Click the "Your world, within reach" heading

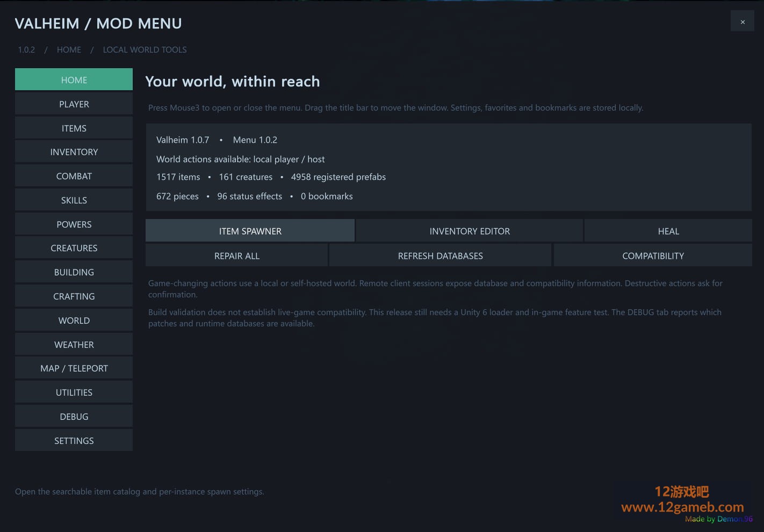[x=232, y=82]
